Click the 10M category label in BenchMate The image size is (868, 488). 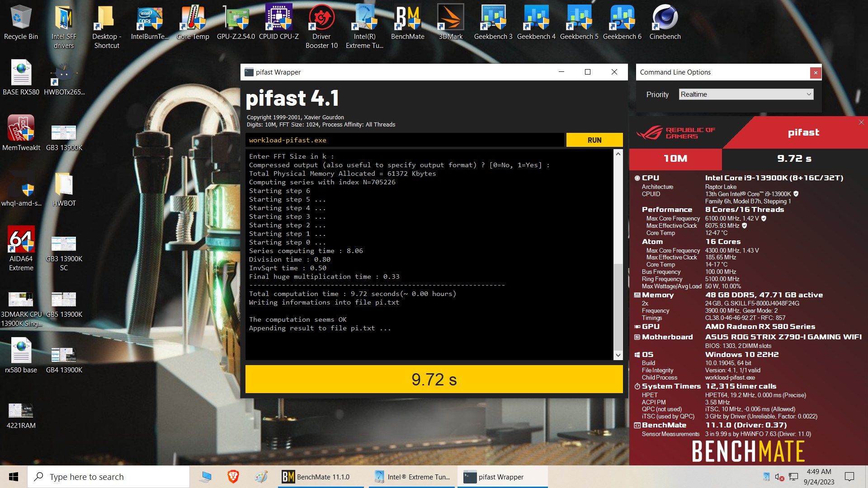[x=675, y=159]
